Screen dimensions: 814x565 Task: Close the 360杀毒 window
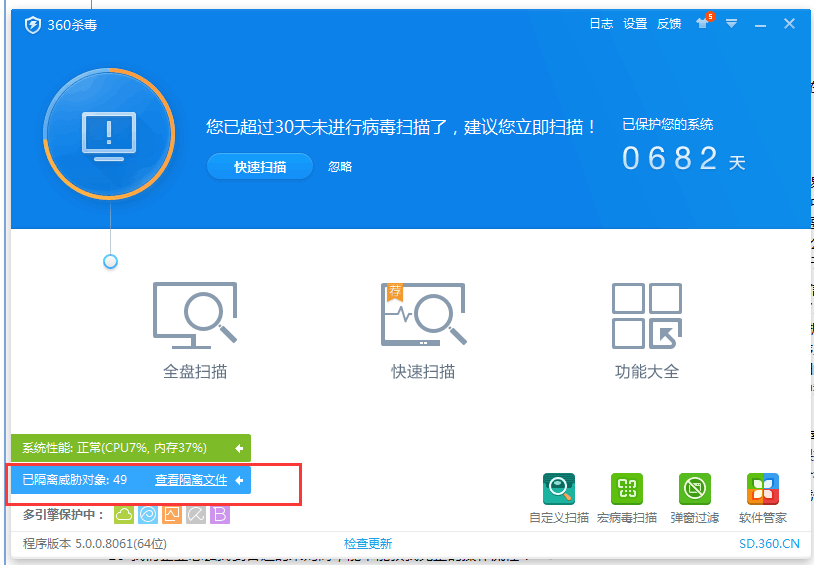point(790,23)
